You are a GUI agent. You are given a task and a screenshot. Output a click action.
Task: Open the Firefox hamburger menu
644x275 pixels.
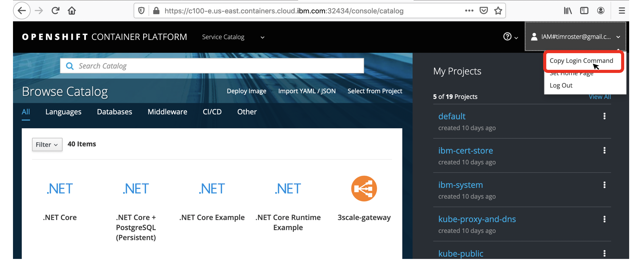coord(622,11)
